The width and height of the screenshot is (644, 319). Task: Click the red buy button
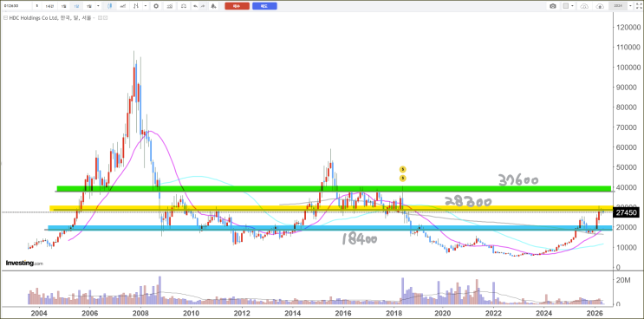237,6
